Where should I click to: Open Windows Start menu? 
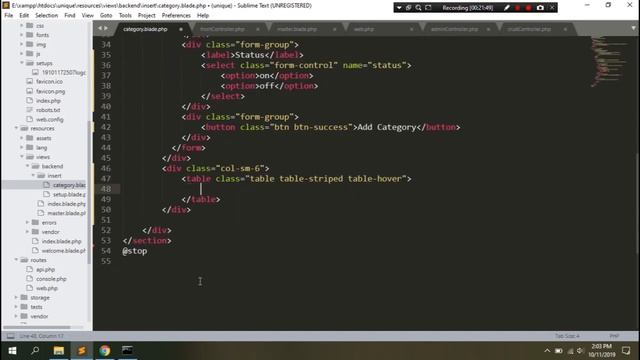click(x=12, y=351)
